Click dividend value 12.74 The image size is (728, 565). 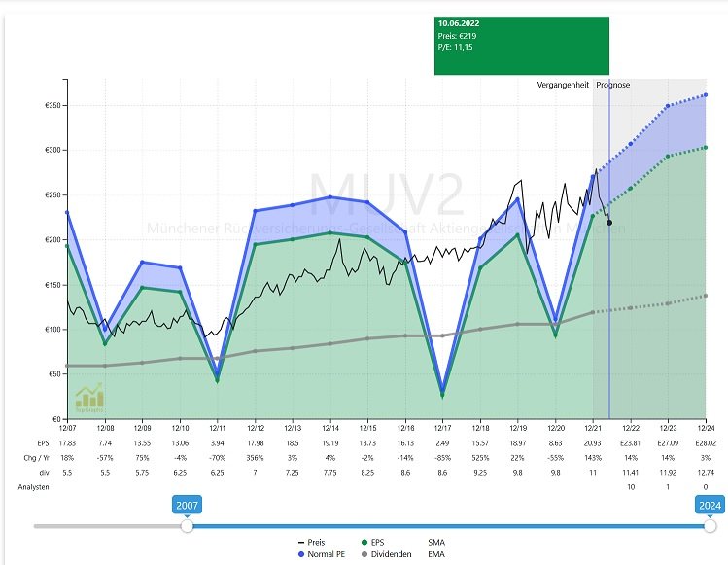(x=706, y=473)
